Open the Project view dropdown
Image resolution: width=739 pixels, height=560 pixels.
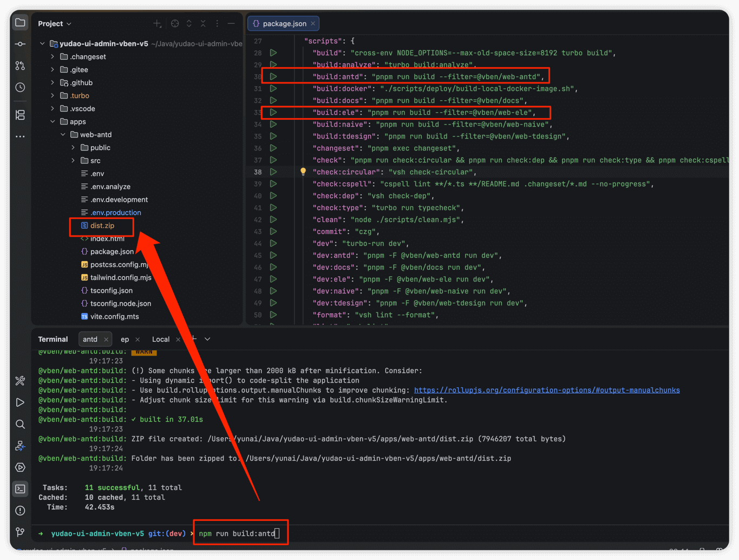[x=55, y=24]
